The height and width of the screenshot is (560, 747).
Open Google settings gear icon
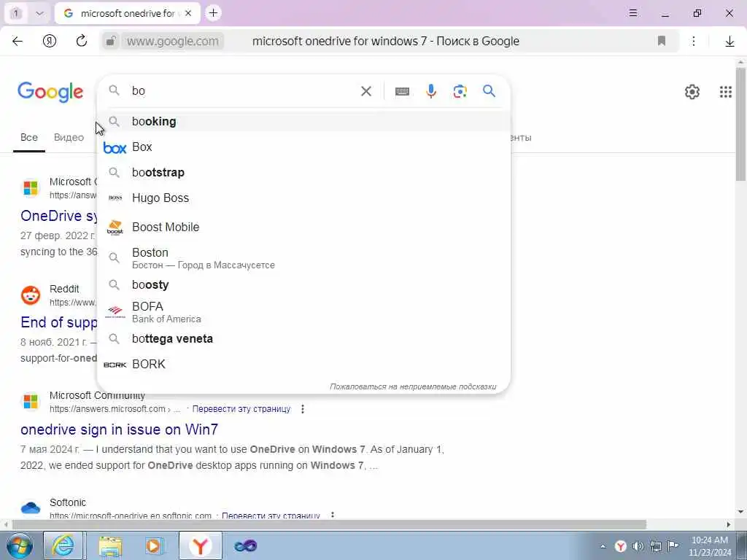pos(692,91)
